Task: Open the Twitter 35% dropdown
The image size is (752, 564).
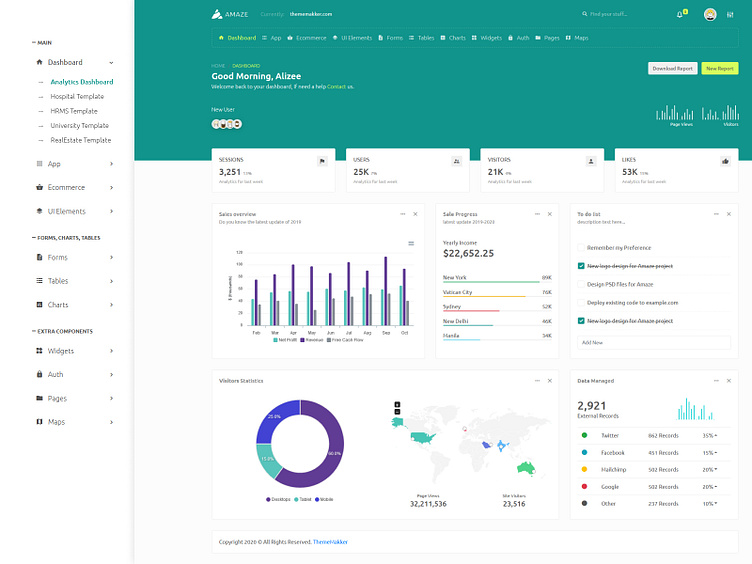Action: [710, 436]
